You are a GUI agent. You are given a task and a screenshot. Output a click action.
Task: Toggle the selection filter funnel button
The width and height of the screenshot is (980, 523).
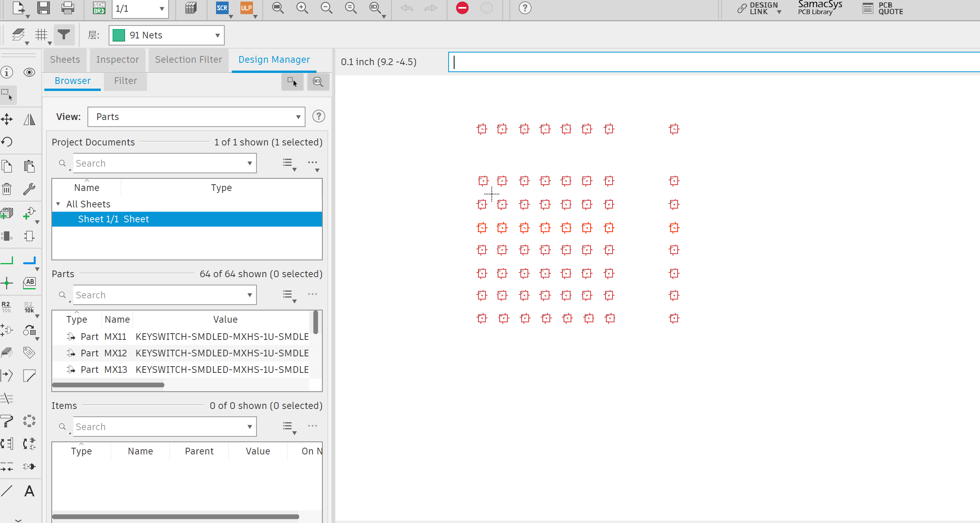tap(64, 35)
